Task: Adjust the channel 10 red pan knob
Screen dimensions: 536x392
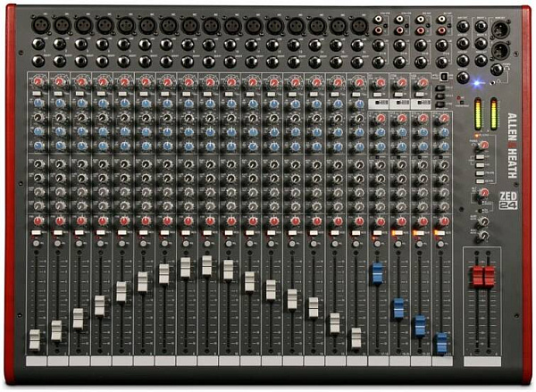Action: (231, 221)
